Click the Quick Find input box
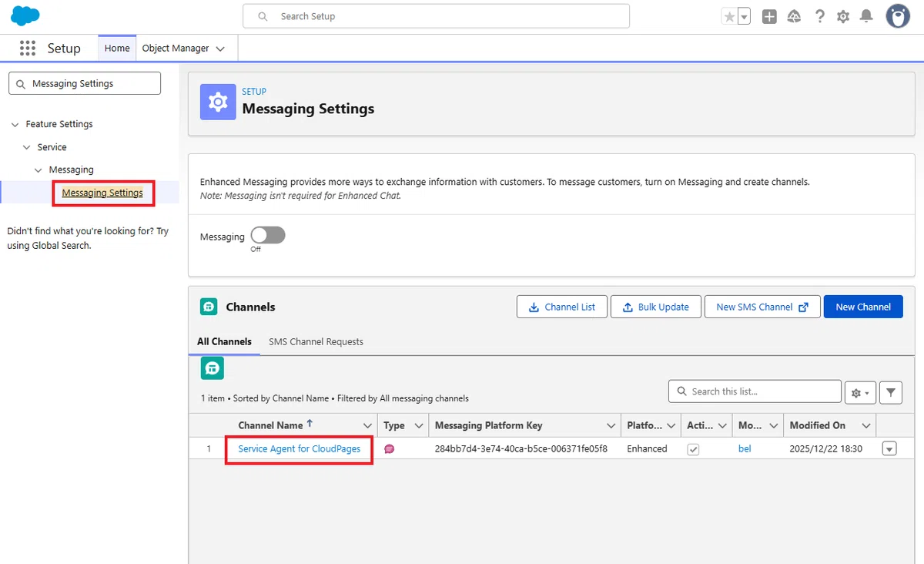Image resolution: width=924 pixels, height=564 pixels. [85, 83]
